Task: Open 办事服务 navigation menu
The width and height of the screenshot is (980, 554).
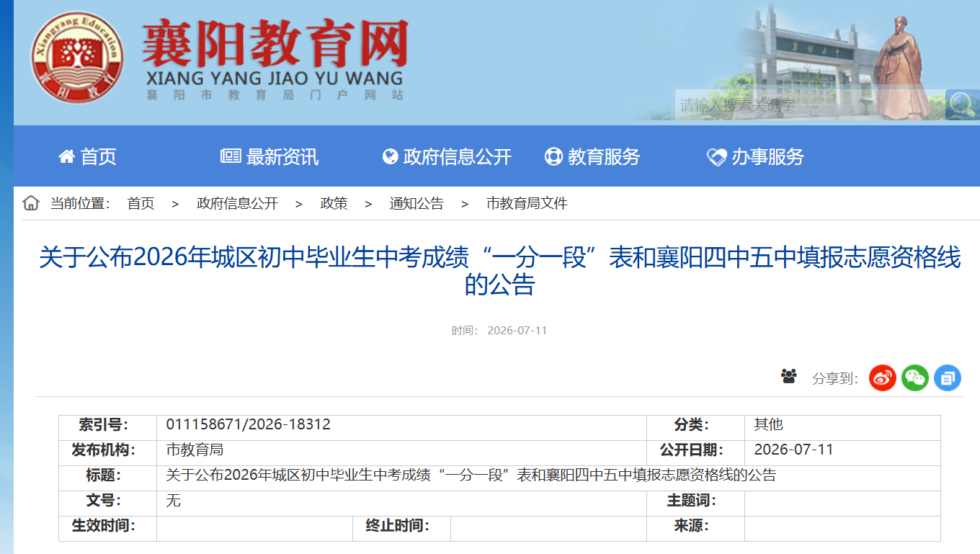Action: (756, 156)
